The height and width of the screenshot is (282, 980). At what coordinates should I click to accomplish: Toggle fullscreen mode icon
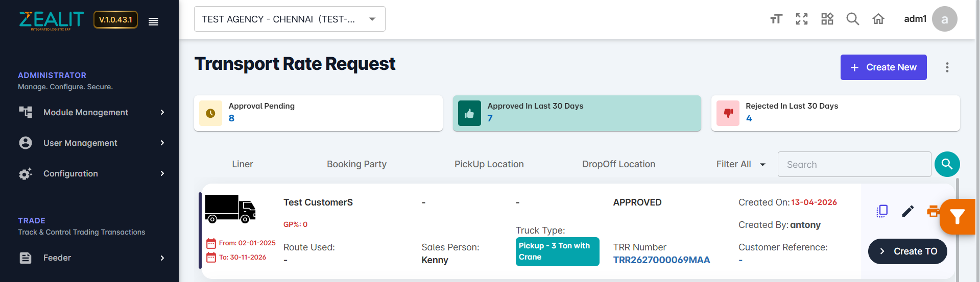(x=801, y=19)
